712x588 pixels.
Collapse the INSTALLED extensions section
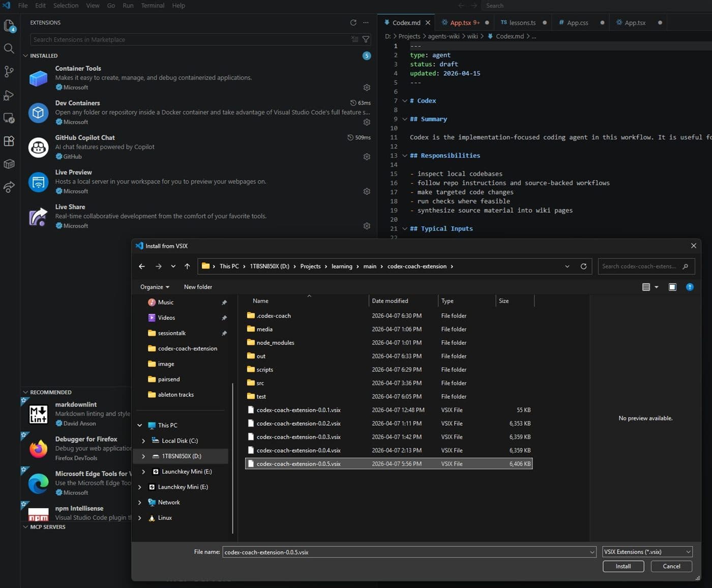click(x=25, y=55)
